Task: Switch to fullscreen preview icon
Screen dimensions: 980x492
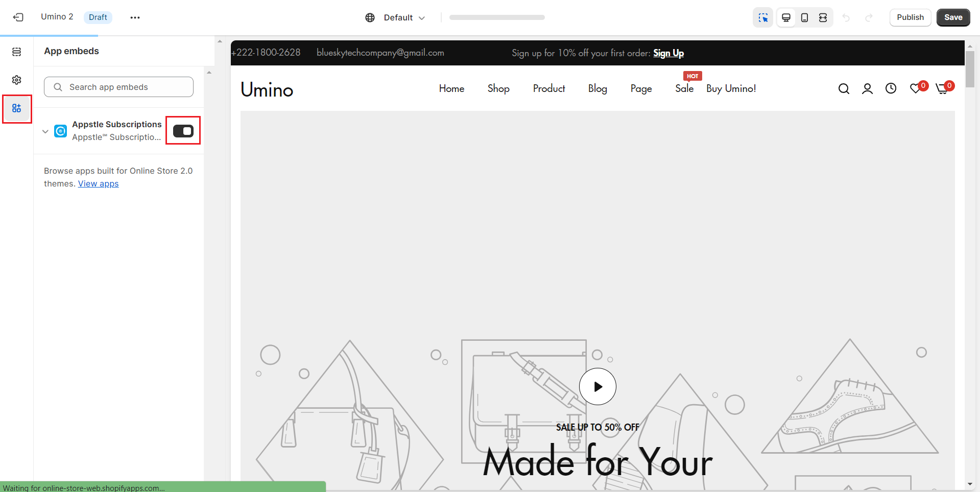Action: [823, 17]
